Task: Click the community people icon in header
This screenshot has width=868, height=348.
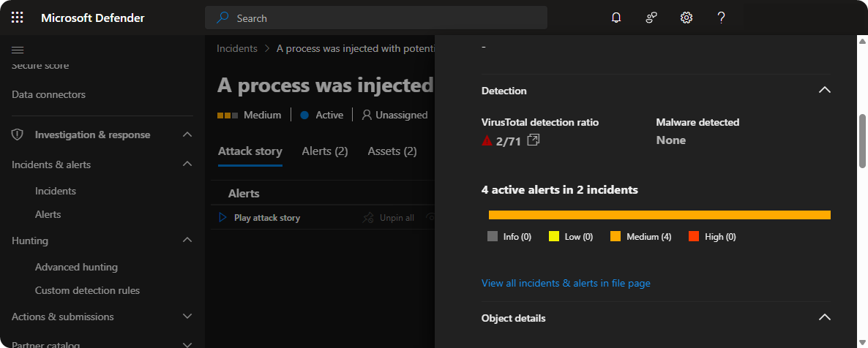Action: click(x=651, y=18)
